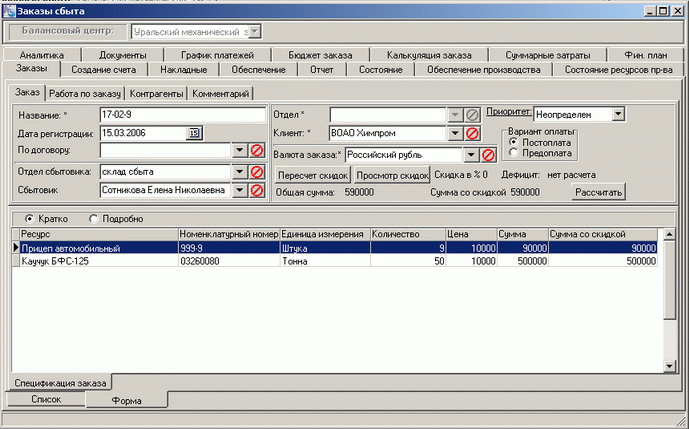Click the Дата регистрации date field

point(143,133)
